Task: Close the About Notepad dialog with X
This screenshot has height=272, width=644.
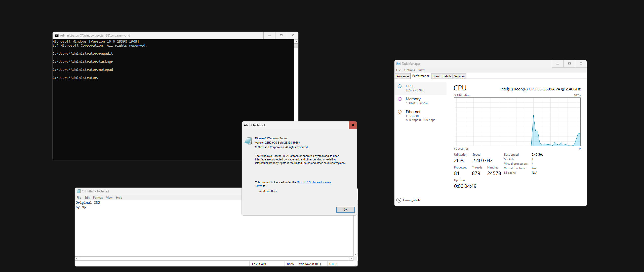Action: (353, 125)
